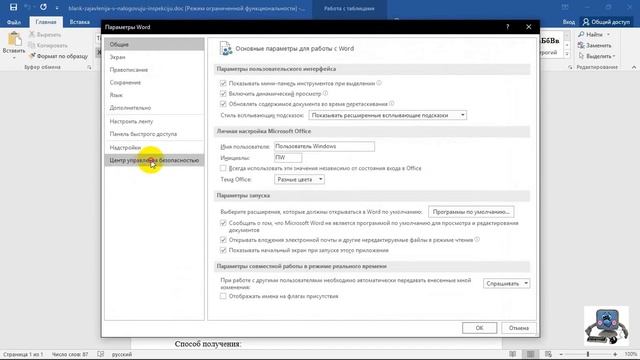Click the Cut scissors icon
The image size is (640, 360).
(32, 35)
